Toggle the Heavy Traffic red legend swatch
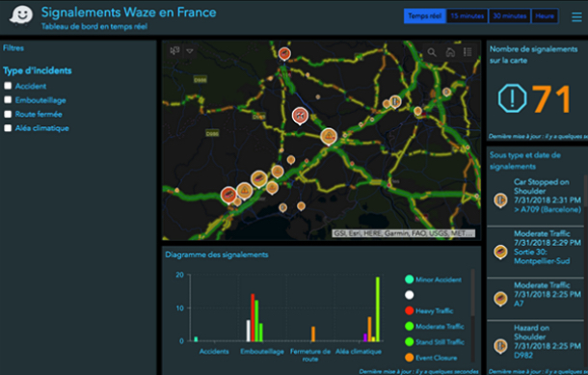 tap(409, 310)
